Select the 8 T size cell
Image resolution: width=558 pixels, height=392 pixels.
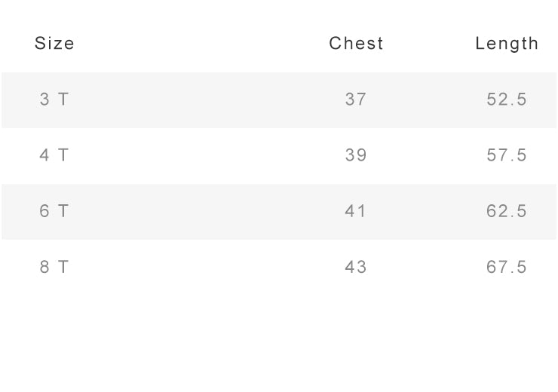(x=54, y=267)
